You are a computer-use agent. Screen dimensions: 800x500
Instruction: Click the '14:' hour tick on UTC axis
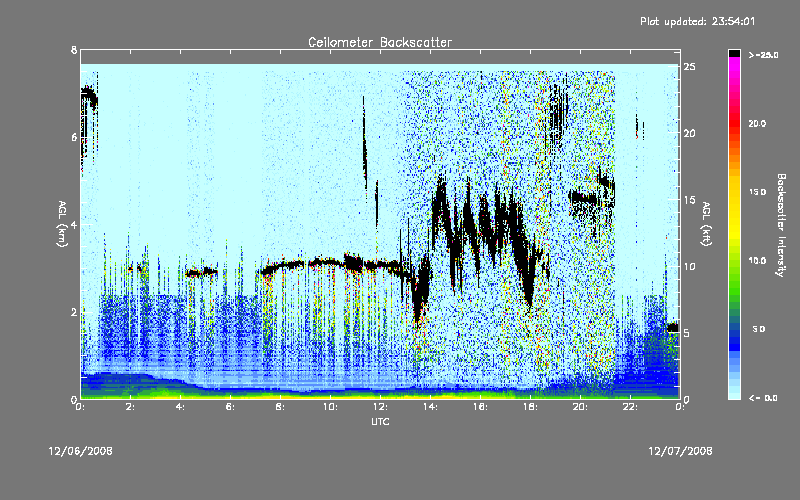[x=430, y=407]
